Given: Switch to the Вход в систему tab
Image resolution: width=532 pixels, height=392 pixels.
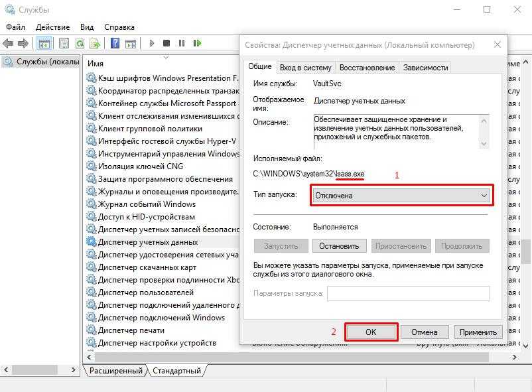Looking at the screenshot, I should click(x=305, y=67).
